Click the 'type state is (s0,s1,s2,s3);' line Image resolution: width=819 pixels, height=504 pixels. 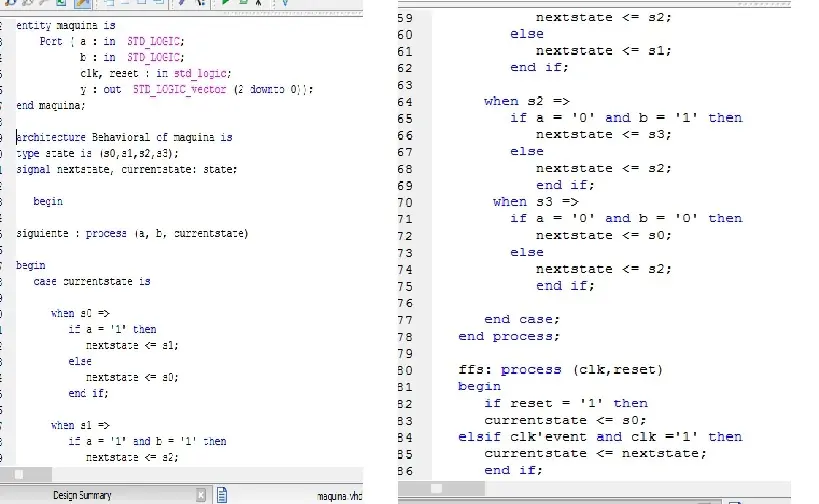pos(98,154)
